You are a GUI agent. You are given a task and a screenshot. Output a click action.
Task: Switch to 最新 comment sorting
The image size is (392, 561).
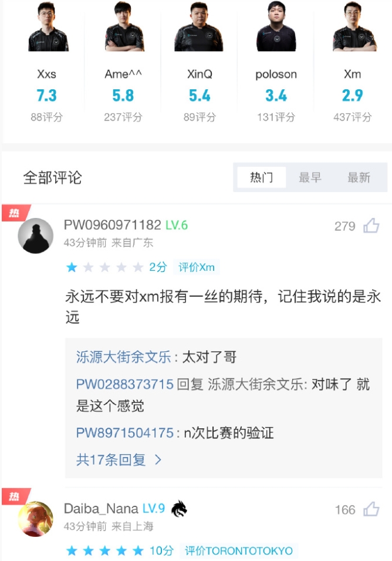[359, 177]
